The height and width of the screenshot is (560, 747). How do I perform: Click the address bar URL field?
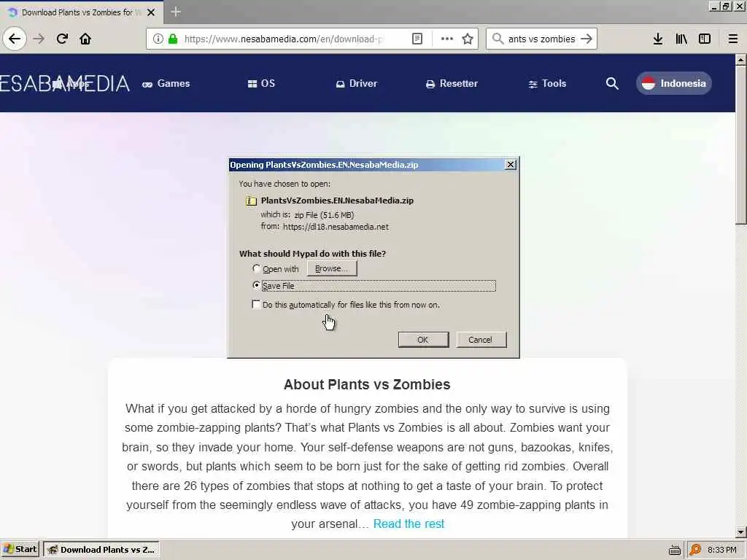click(x=284, y=39)
